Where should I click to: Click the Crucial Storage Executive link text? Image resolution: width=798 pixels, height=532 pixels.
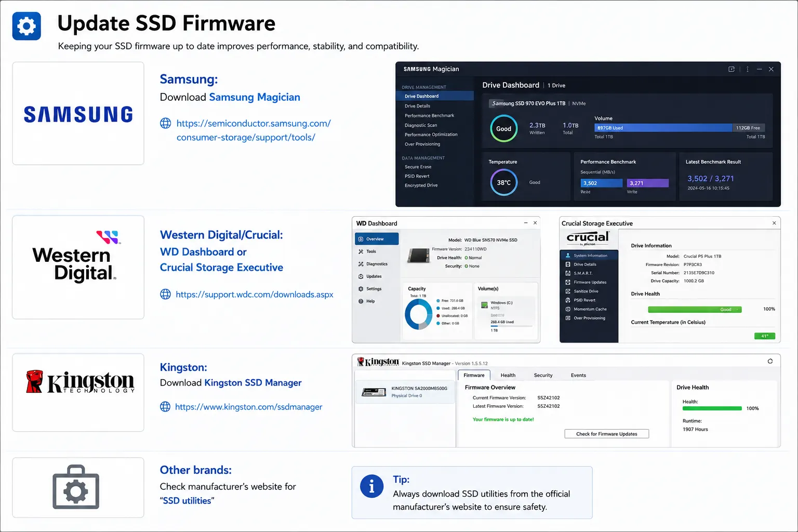click(221, 268)
